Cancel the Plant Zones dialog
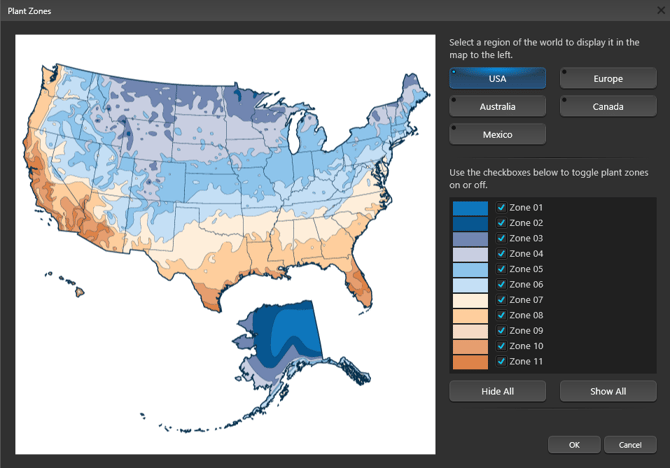Image resolution: width=670 pixels, height=468 pixels. point(630,444)
